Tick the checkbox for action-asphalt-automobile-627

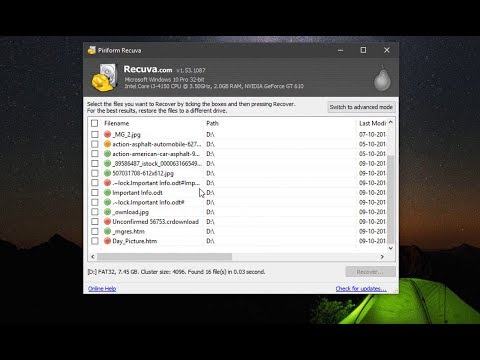[95, 144]
